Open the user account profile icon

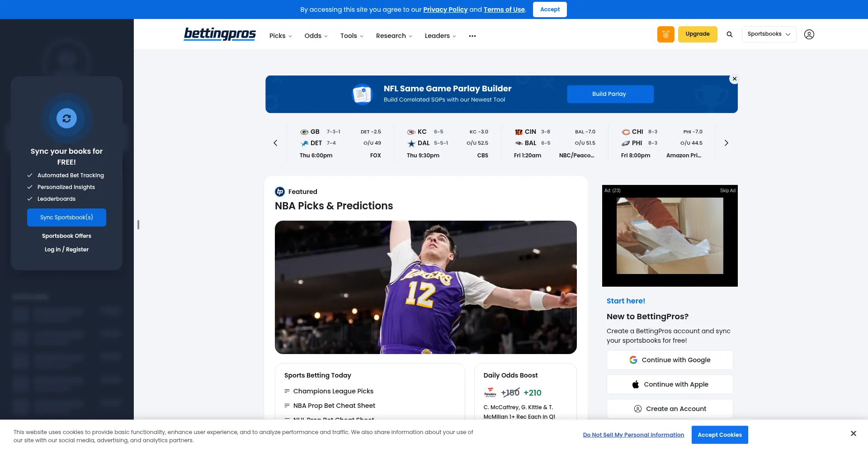tap(809, 34)
